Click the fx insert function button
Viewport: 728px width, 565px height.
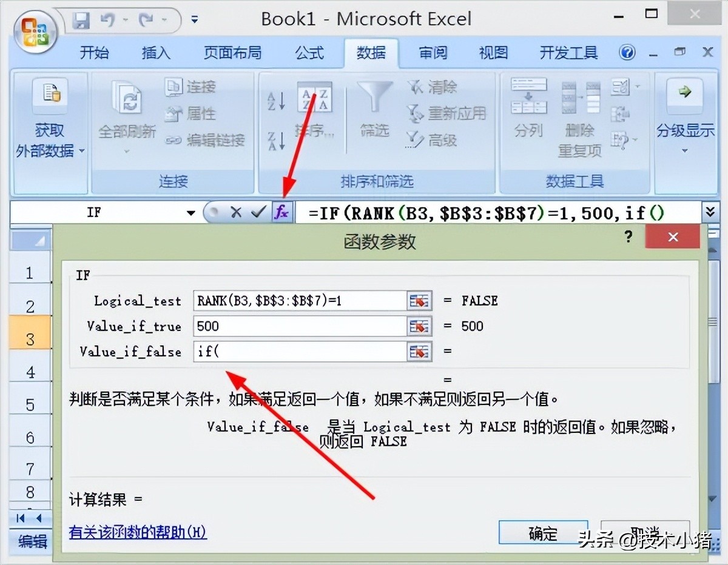pos(282,212)
